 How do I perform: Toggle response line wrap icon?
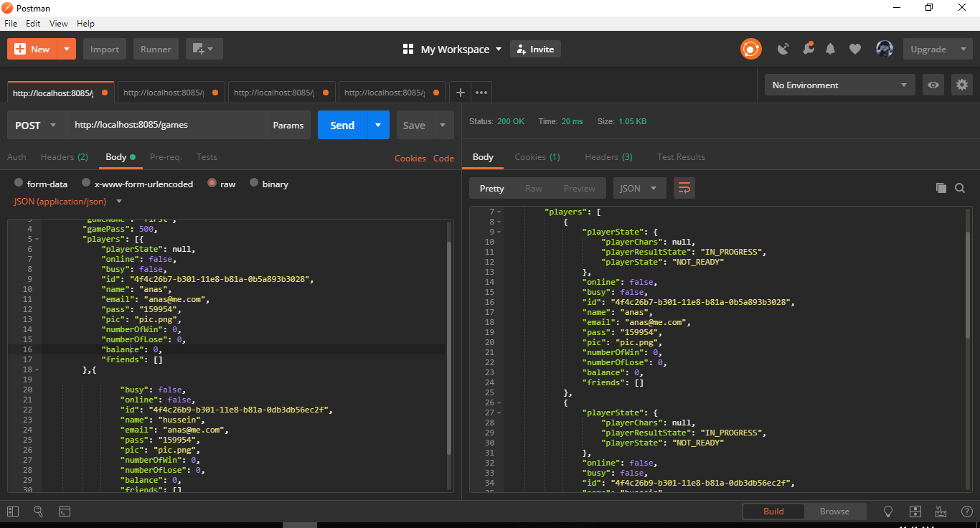[684, 188]
